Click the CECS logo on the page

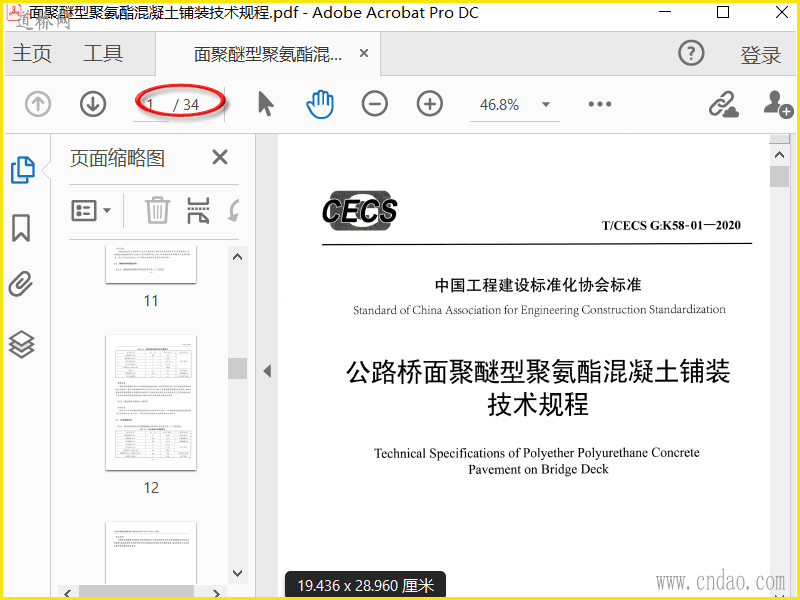(x=360, y=210)
